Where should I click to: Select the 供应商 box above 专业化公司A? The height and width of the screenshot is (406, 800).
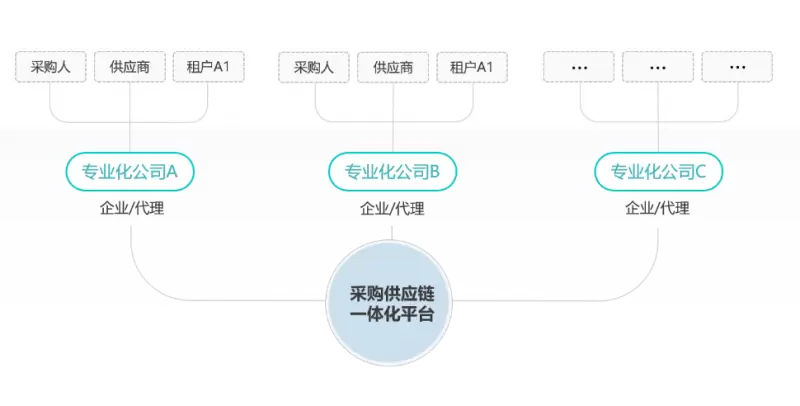click(130, 66)
